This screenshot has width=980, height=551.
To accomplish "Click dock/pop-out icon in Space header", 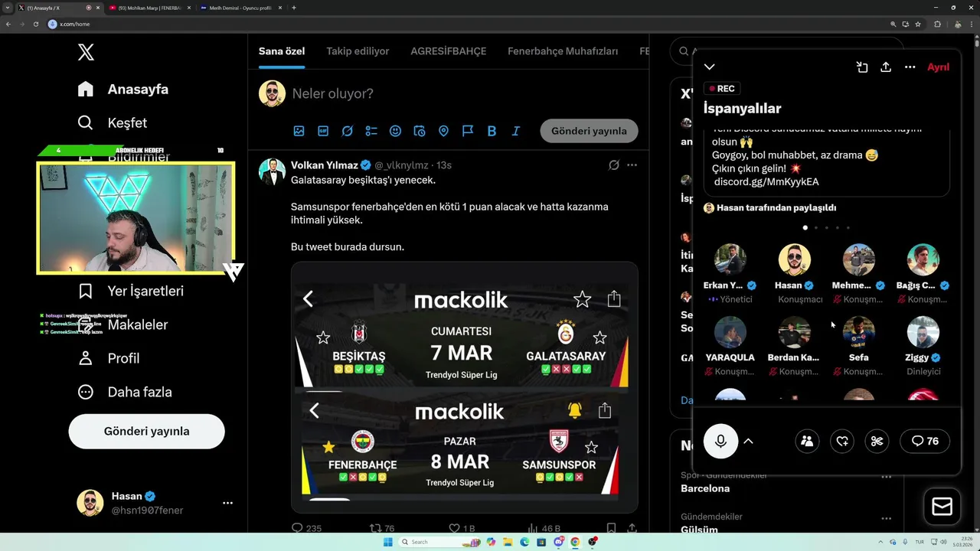I will tap(862, 67).
